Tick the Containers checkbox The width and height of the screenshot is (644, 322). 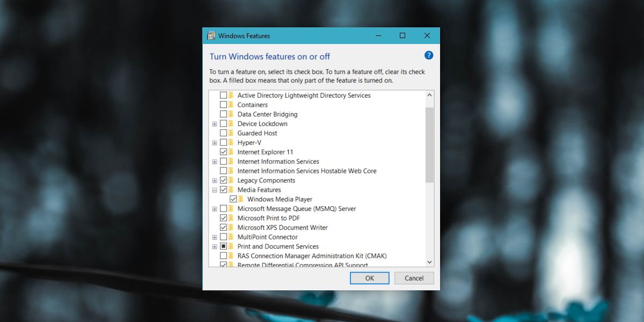(223, 105)
